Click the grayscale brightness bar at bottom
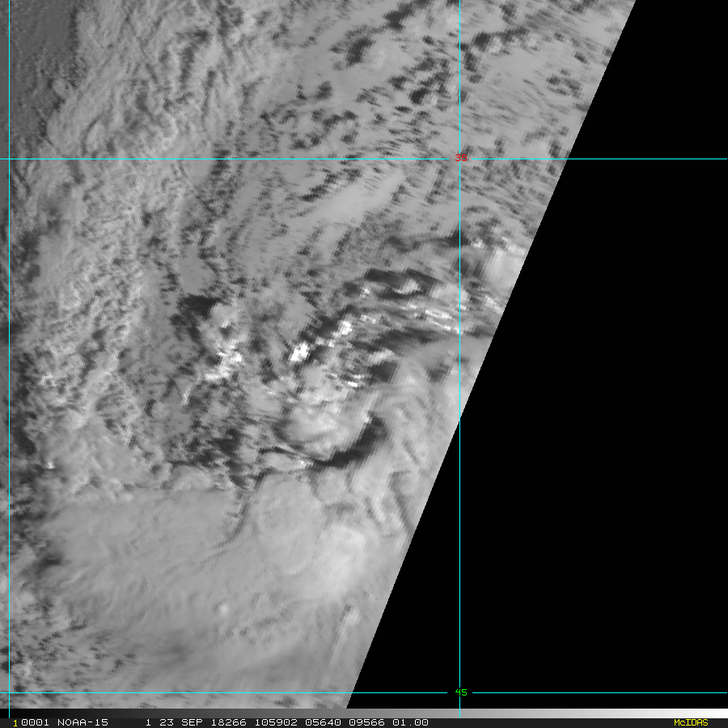Image resolution: width=728 pixels, height=728 pixels. 364,713
